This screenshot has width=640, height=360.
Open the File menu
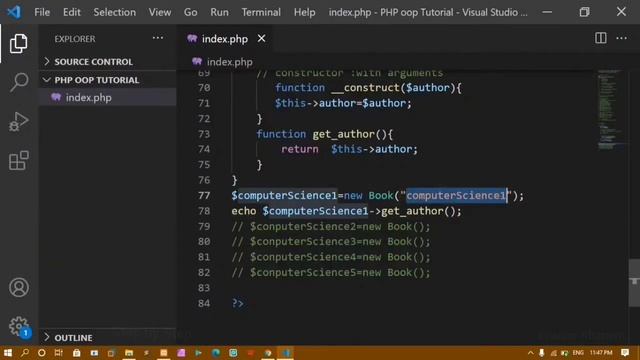click(x=42, y=12)
